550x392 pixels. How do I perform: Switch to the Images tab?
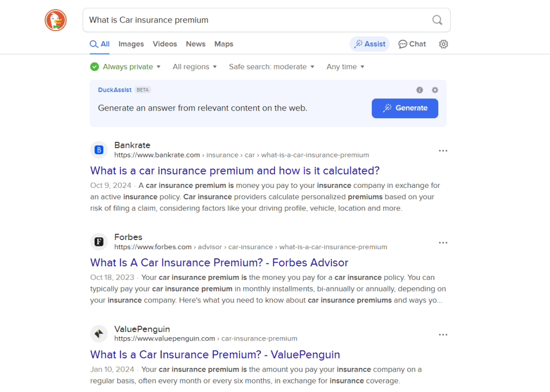click(131, 43)
